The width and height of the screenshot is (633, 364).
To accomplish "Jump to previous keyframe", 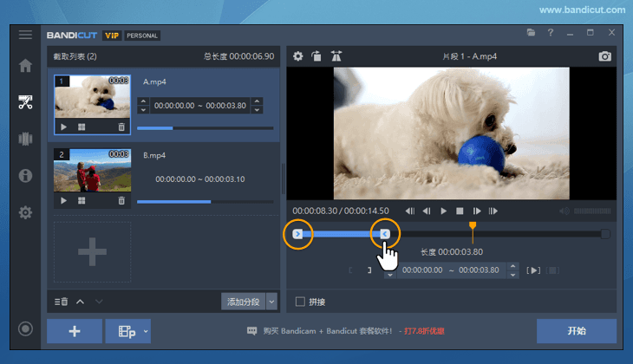I will (x=410, y=211).
